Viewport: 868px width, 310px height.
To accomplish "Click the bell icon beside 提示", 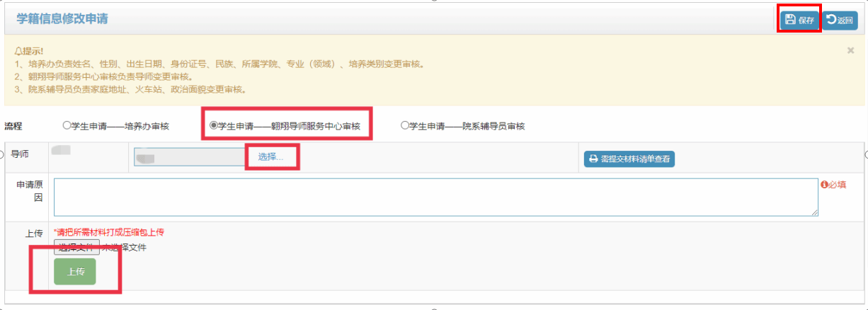I will coord(18,52).
